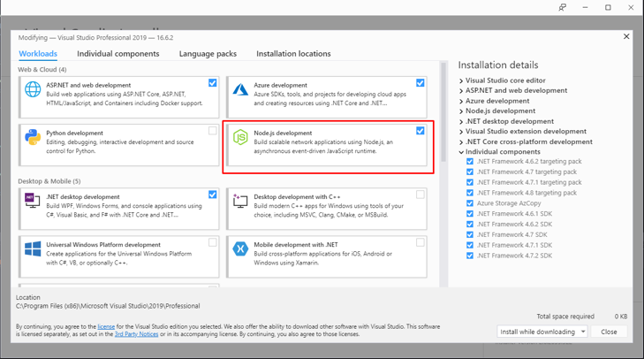Screen dimensions: 644x359
Task: Uncheck .NET Framework 4.7.2 SDK
Action: pyautogui.click(x=470, y=256)
